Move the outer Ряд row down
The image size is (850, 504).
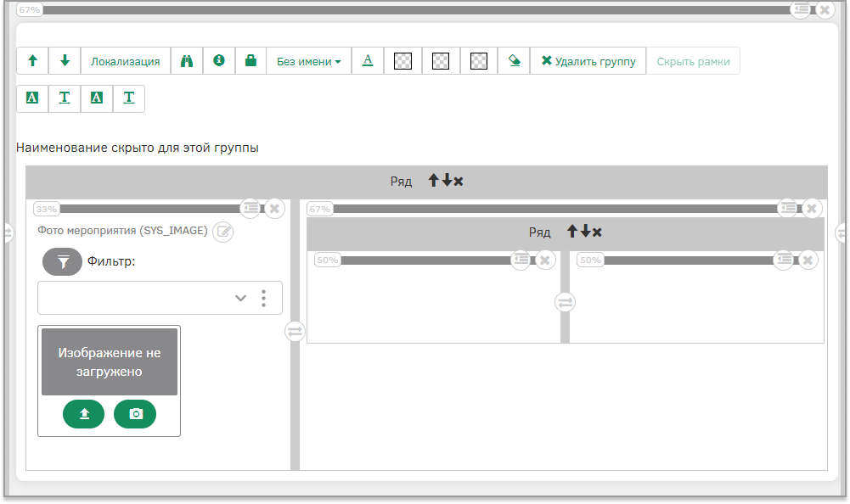pyautogui.click(x=446, y=181)
